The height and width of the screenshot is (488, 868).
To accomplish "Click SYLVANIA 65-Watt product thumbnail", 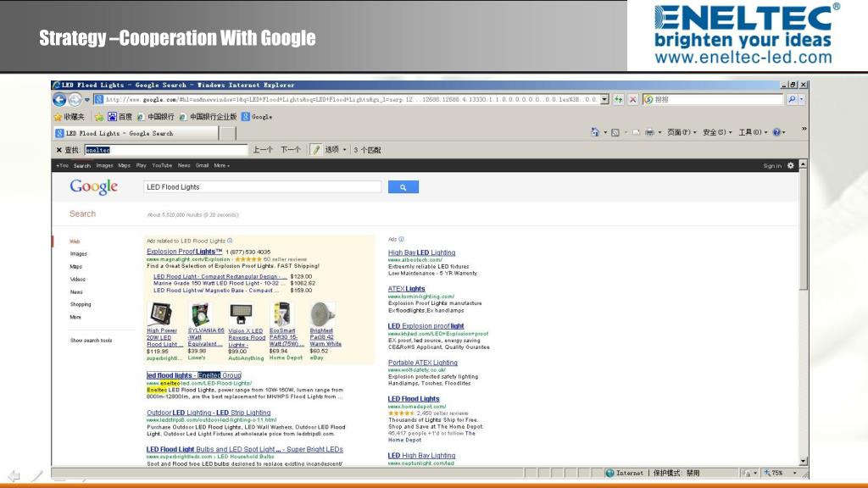I will [x=200, y=313].
